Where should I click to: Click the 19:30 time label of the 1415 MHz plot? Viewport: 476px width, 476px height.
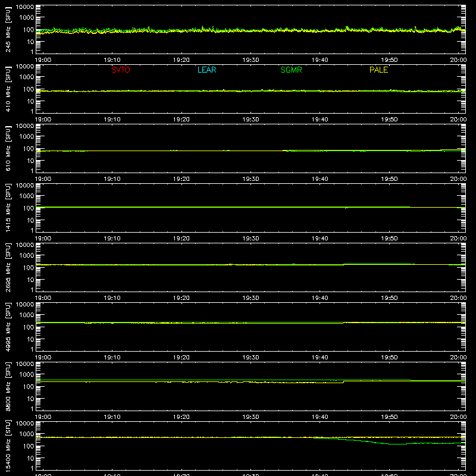tap(250, 239)
